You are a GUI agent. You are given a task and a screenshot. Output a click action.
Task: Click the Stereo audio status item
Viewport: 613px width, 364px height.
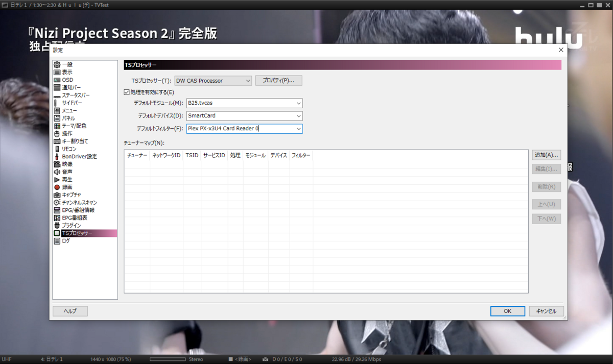[x=196, y=359]
